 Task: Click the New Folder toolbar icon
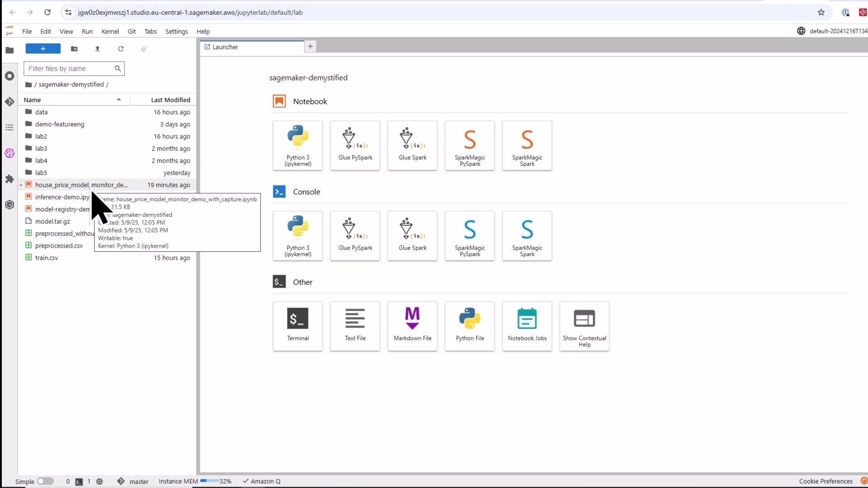[74, 49]
